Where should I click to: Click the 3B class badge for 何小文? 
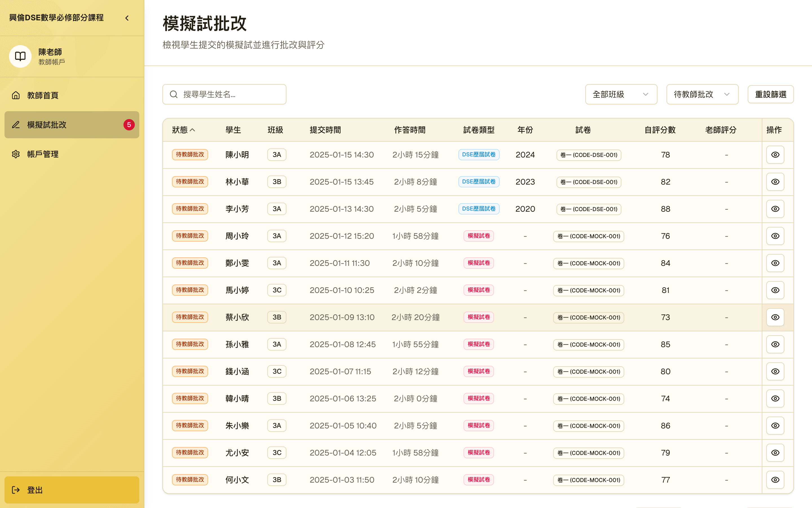(x=277, y=480)
